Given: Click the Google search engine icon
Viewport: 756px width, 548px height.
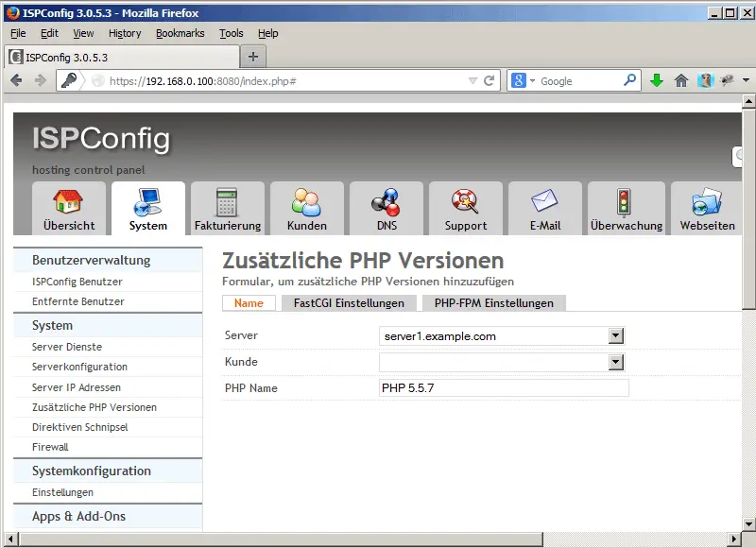Looking at the screenshot, I should point(518,80).
